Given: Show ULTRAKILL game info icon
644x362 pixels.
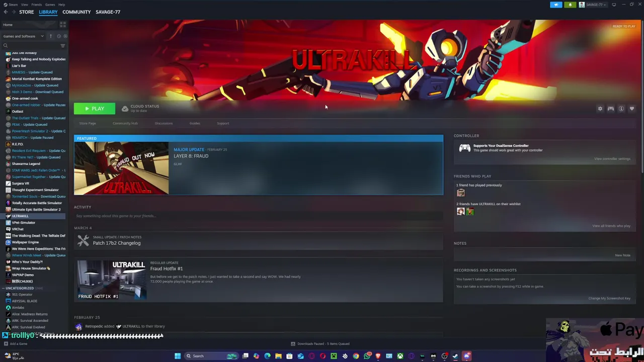Looking at the screenshot, I should [621, 109].
